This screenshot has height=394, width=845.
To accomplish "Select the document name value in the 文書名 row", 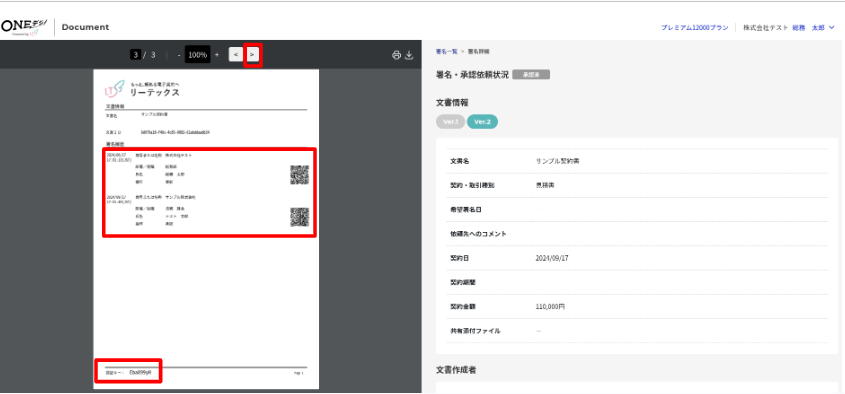I will click(x=558, y=161).
